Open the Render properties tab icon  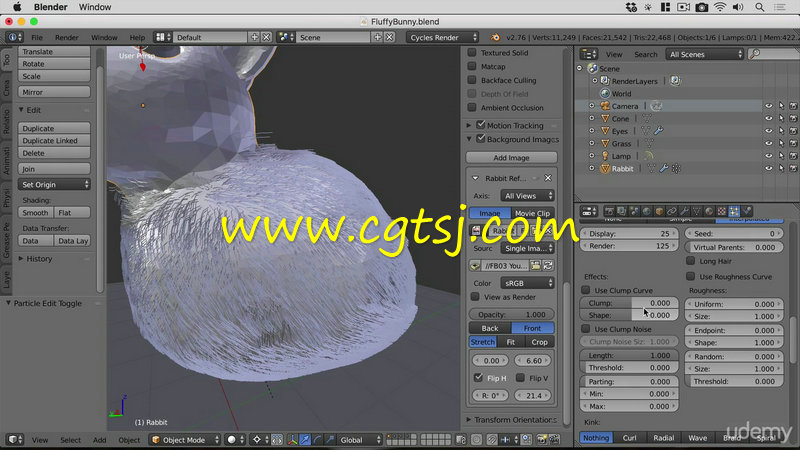tap(609, 211)
